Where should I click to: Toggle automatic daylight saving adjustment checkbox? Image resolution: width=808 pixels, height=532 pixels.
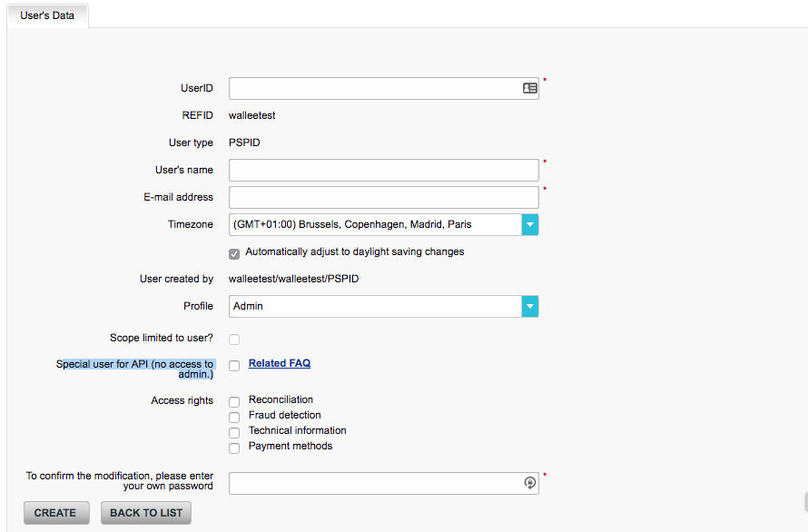[234, 253]
